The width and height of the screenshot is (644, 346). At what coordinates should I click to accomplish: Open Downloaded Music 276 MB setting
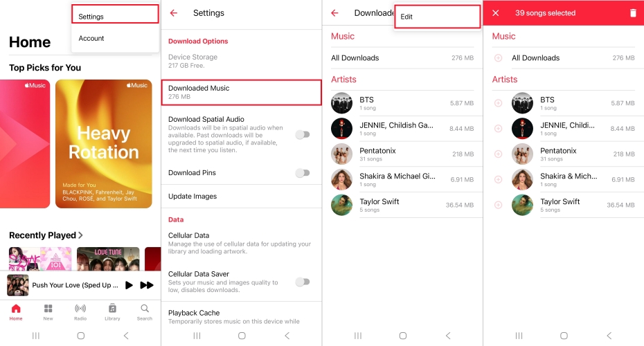point(242,92)
